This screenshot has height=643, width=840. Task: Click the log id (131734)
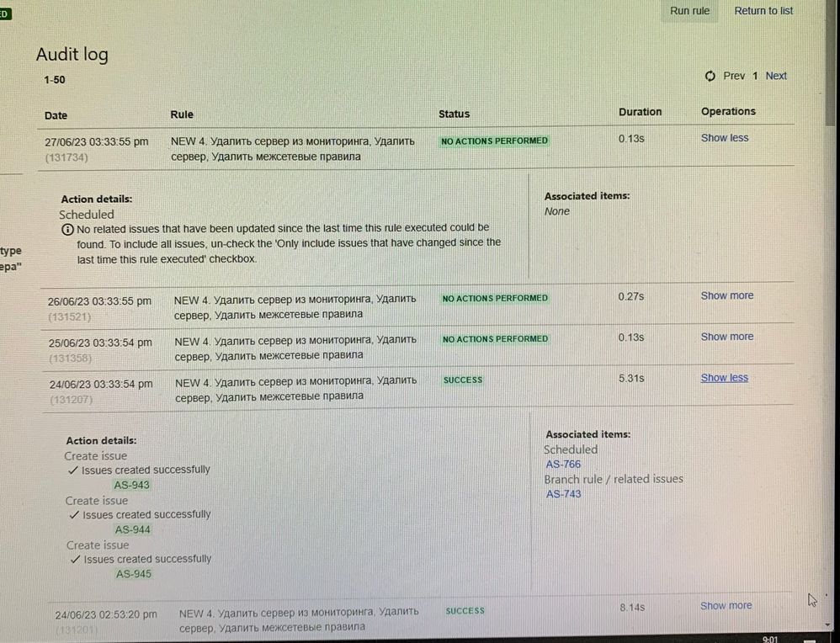(x=66, y=157)
